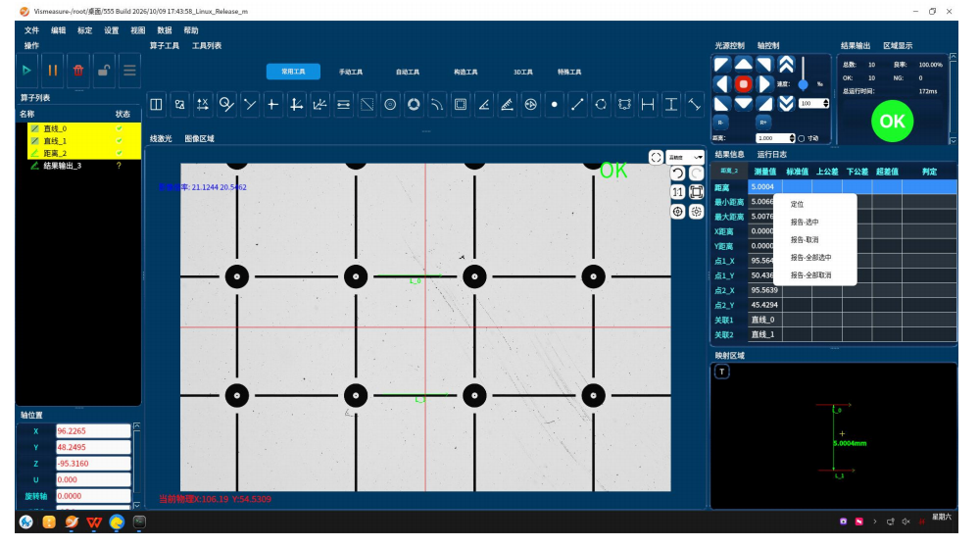Select the arc tool icon
The height and width of the screenshot is (547, 980).
point(437,104)
